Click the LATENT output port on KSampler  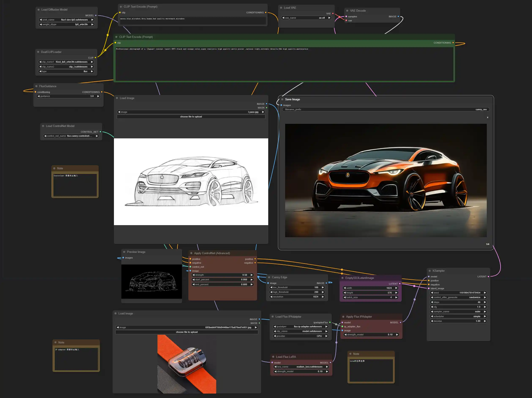(x=488, y=276)
